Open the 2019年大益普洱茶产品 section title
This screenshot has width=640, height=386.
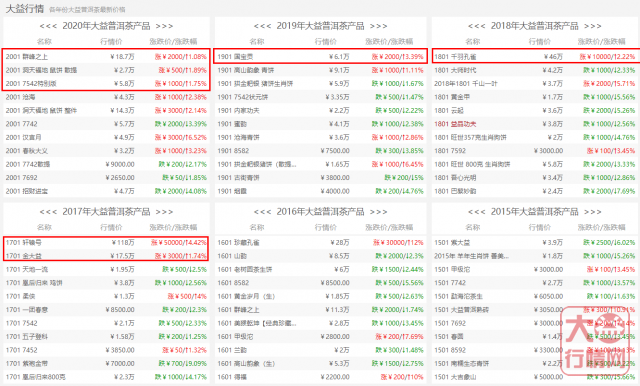[x=320, y=26]
